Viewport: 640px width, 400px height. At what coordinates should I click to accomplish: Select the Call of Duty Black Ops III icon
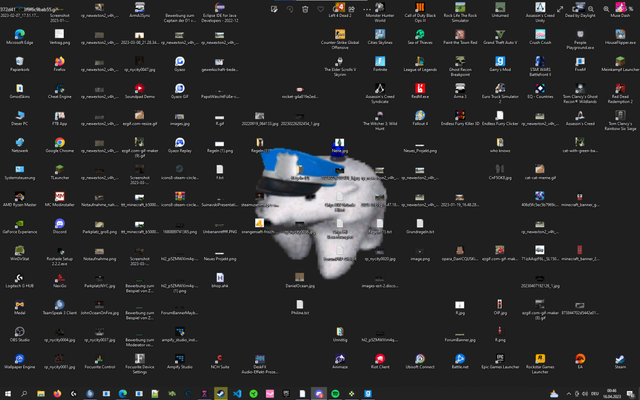(x=420, y=12)
